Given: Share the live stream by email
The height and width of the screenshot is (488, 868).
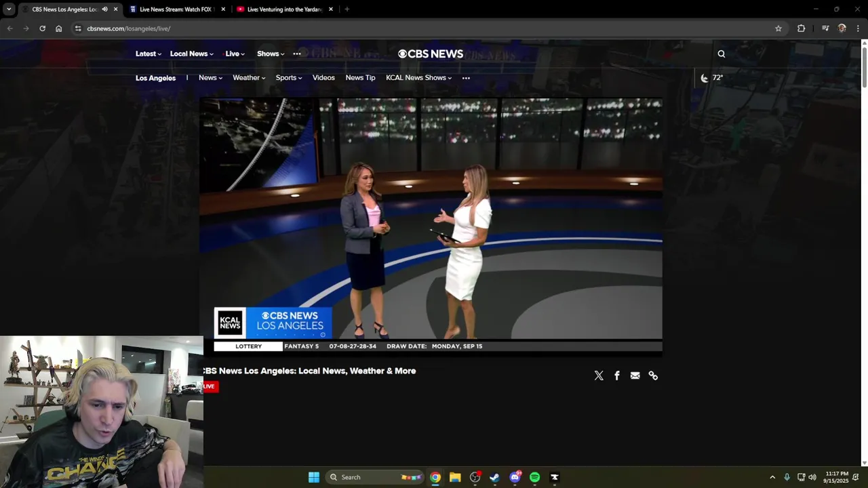Looking at the screenshot, I should click(635, 375).
